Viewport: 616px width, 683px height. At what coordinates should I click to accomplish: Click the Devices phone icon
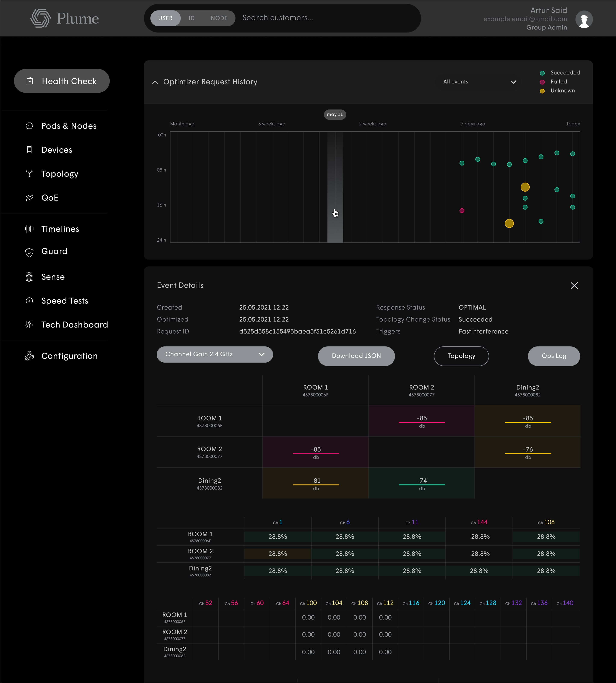(x=30, y=150)
